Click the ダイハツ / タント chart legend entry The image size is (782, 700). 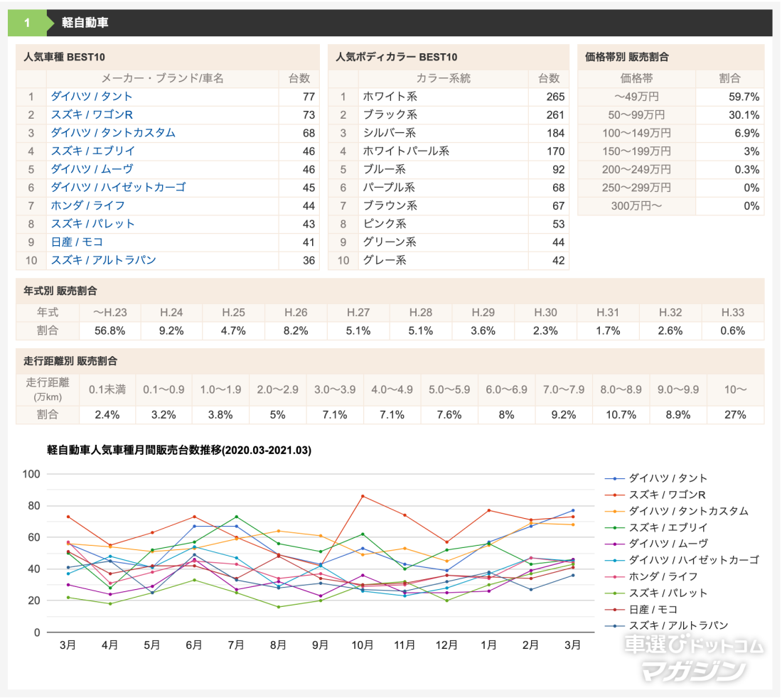[656, 478]
